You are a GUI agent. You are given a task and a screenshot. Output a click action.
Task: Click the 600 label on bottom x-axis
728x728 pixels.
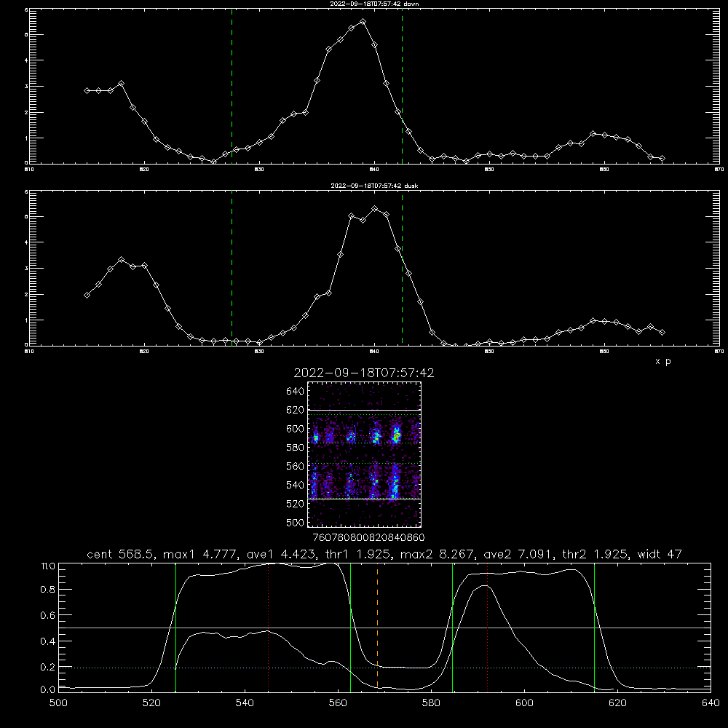coord(524,703)
